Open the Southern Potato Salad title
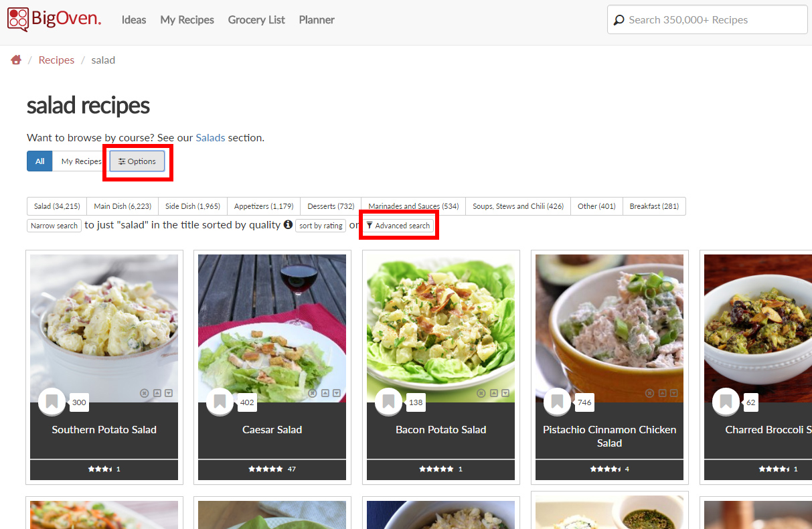The width and height of the screenshot is (812, 529). (x=104, y=430)
